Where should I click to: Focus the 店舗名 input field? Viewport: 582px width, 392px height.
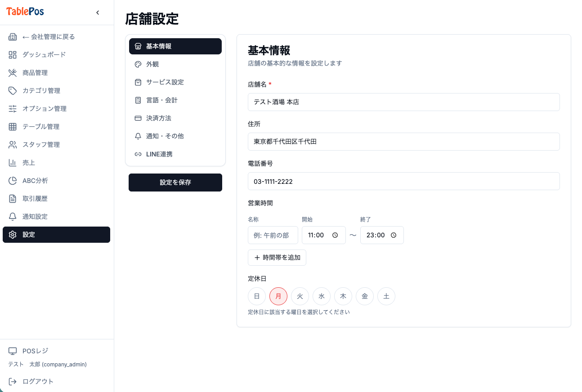tap(404, 102)
